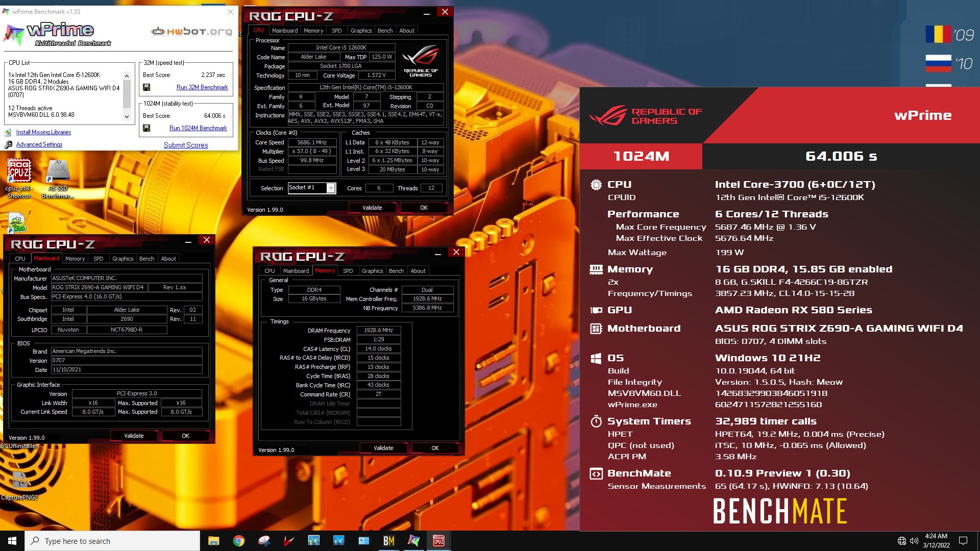The height and width of the screenshot is (551, 980).
Task: Click OK in the CPU-Z processor window
Action: 424,208
